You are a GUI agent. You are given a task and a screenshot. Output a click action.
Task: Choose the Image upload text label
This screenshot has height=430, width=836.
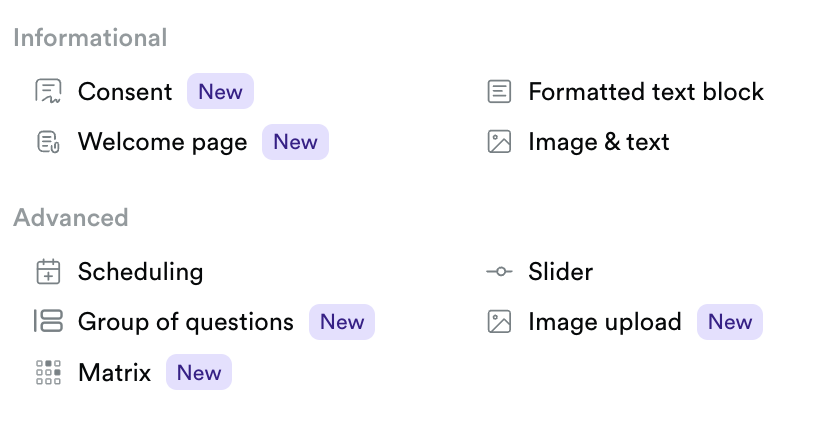coord(604,321)
